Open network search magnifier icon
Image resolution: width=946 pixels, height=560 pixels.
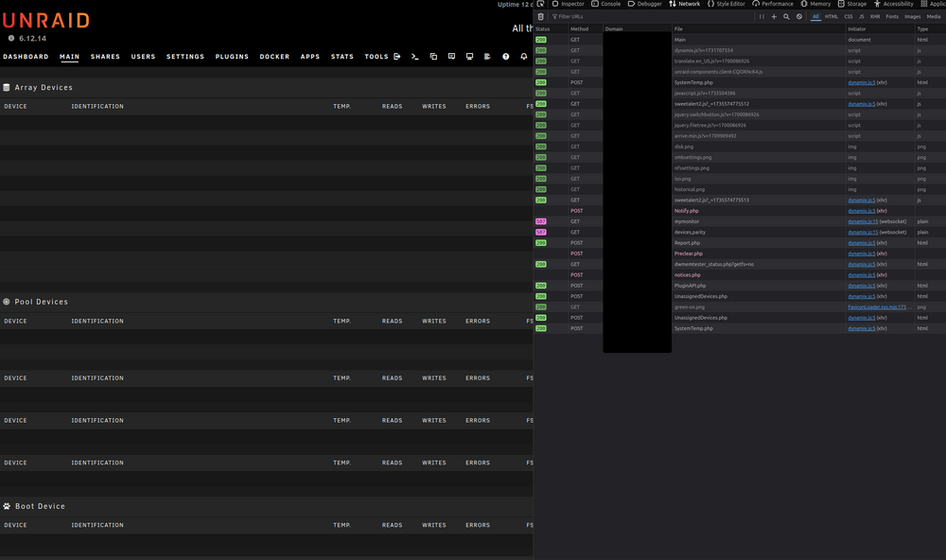pyautogui.click(x=786, y=17)
